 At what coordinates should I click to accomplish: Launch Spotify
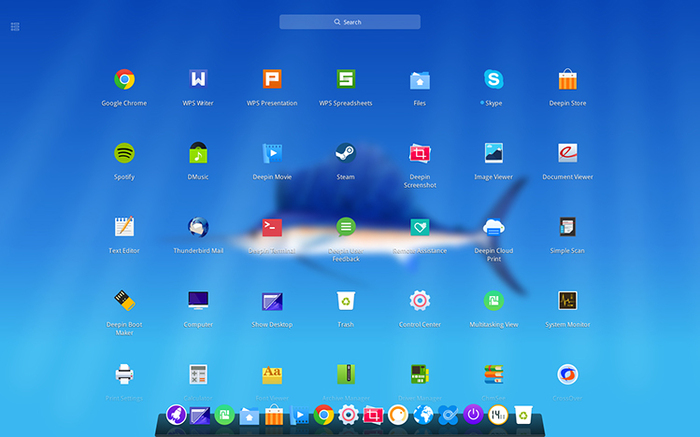124,153
